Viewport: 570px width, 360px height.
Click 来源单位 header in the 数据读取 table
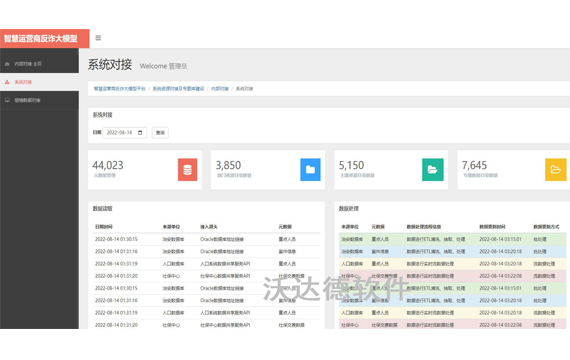tap(171, 227)
